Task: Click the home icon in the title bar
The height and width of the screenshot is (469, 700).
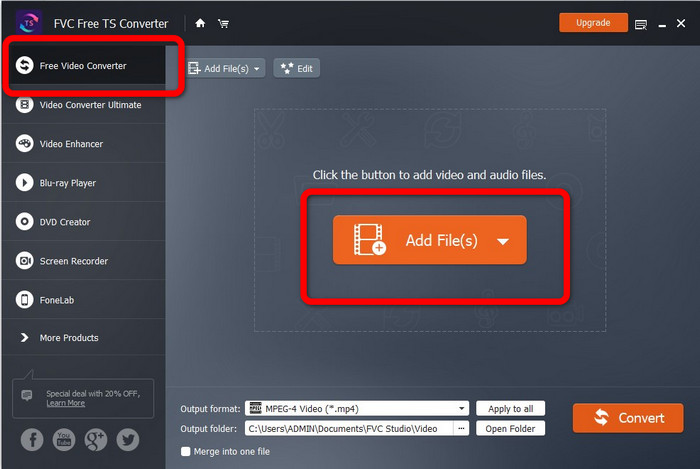Action: (200, 23)
